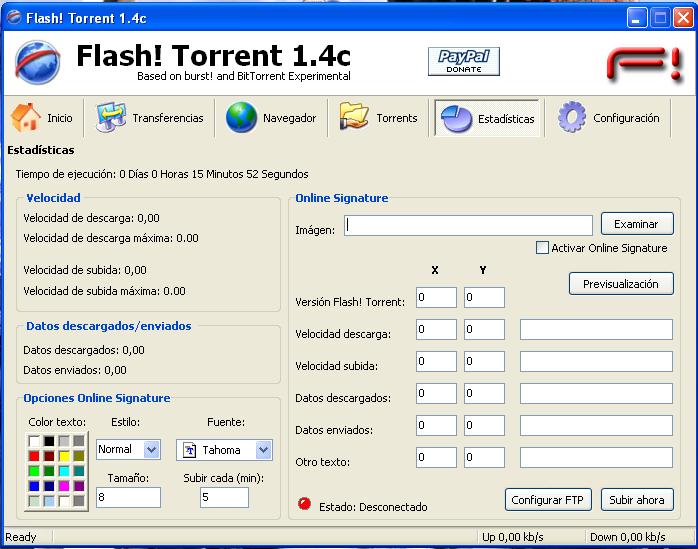Click Otro texto text field
698x549 pixels.
[596, 458]
